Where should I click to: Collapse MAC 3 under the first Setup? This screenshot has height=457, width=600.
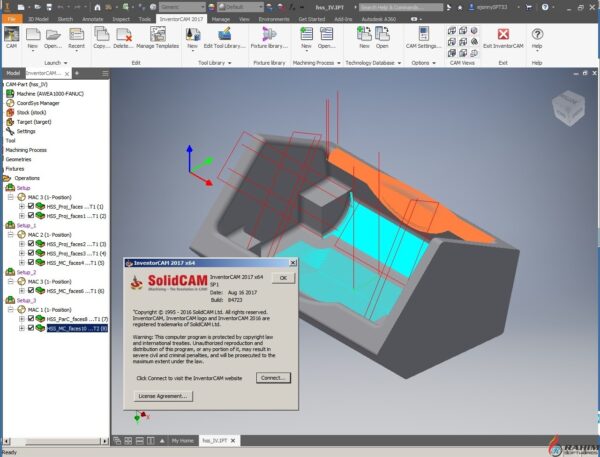pyautogui.click(x=11, y=197)
